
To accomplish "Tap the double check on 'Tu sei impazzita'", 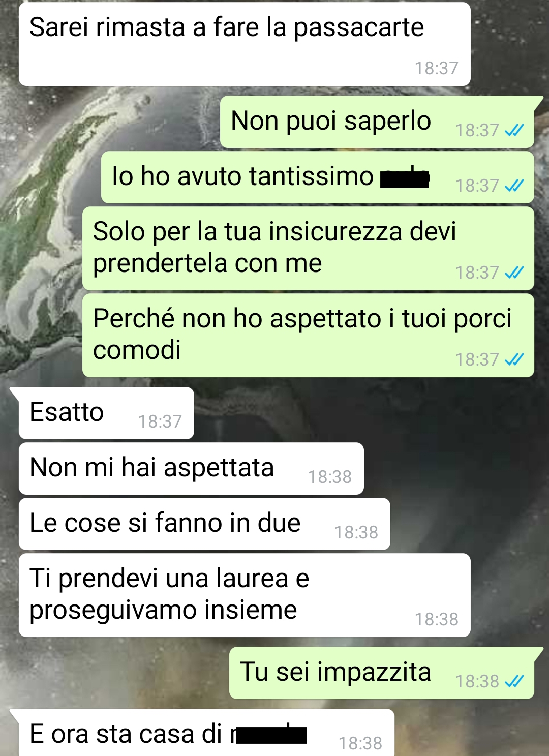I will pyautogui.click(x=514, y=681).
